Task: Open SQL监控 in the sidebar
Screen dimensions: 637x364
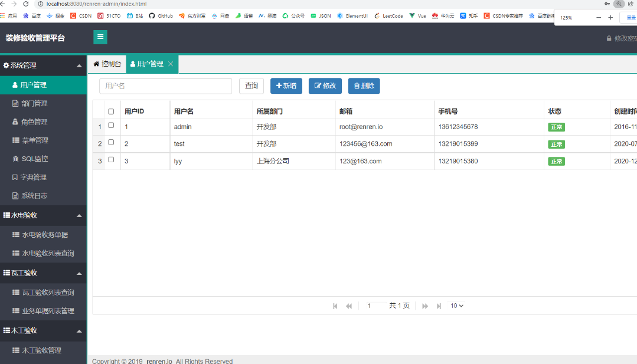Action: 44,159
